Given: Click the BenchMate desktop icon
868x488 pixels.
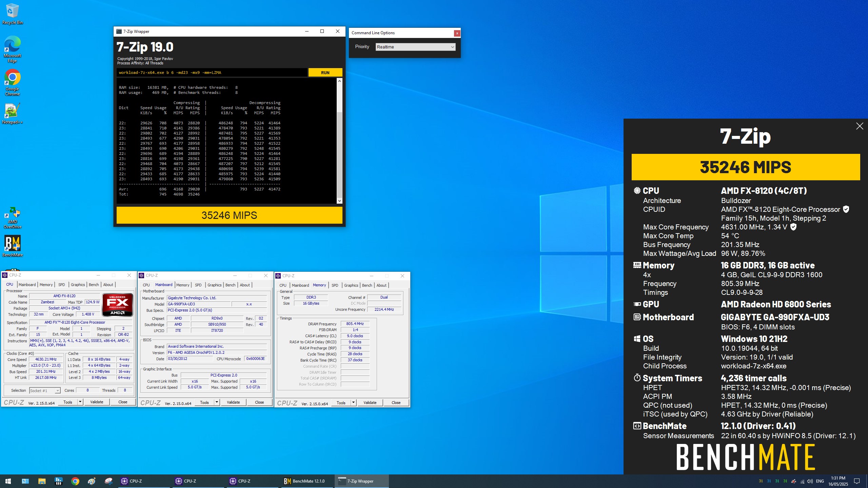Looking at the screenshot, I should pyautogui.click(x=12, y=246).
